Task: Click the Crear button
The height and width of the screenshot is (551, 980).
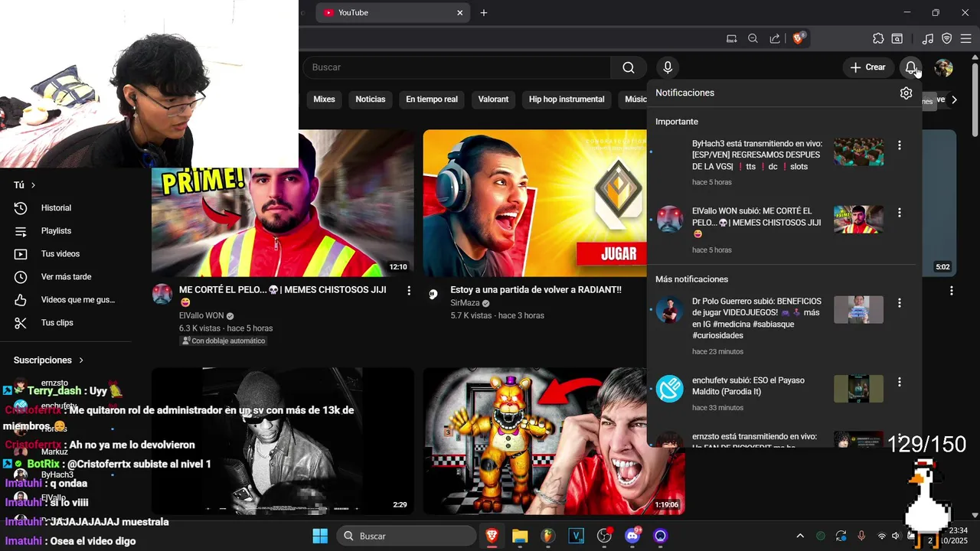Action: pos(867,67)
